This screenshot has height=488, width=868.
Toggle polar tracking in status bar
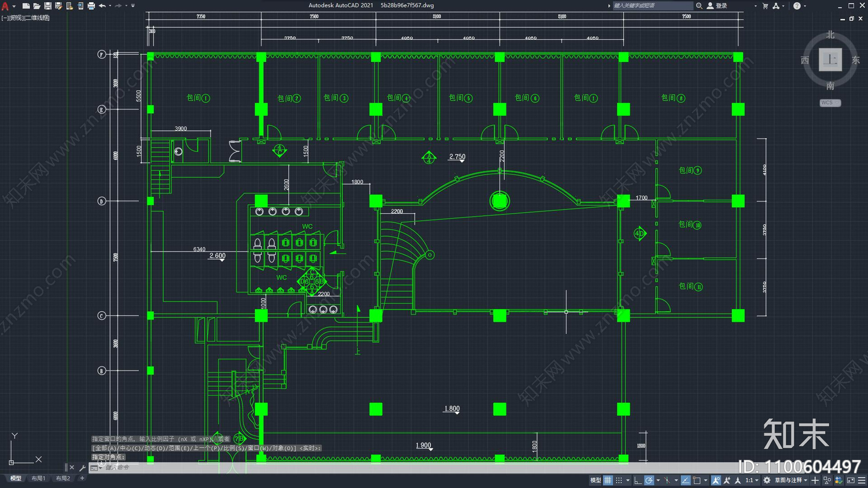649,480
